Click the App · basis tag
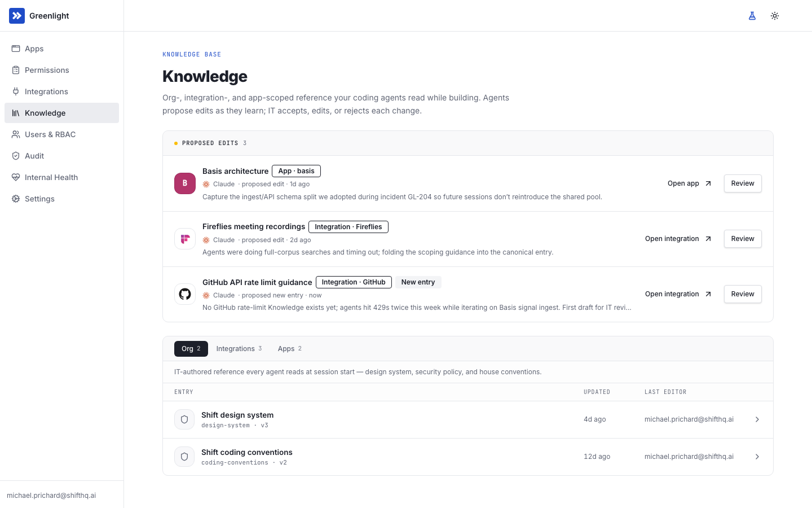Viewport: 812px width, 508px height. coord(296,171)
